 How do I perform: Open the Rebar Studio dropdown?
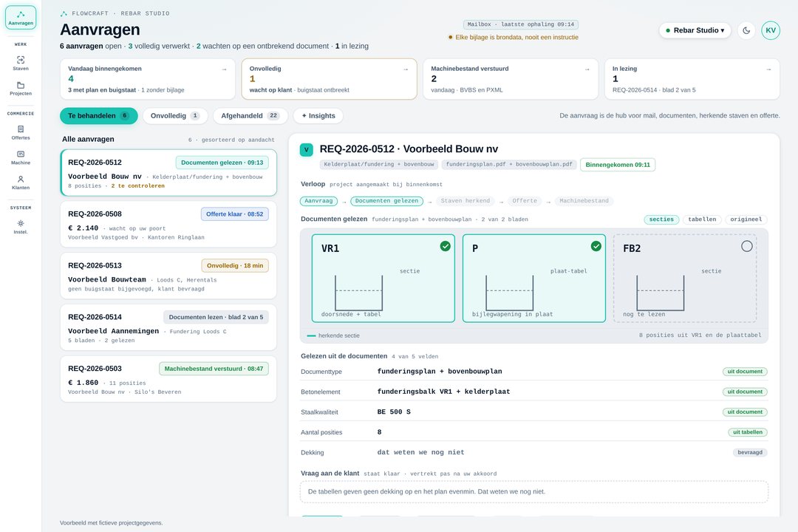695,30
